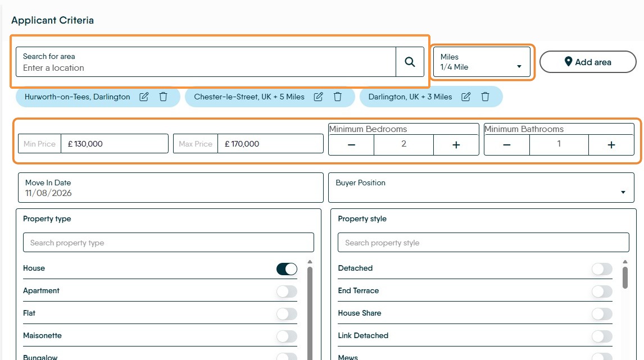Image resolution: width=644 pixels, height=360 pixels.
Task: Open the Miles radius dropdown
Action: (x=482, y=62)
